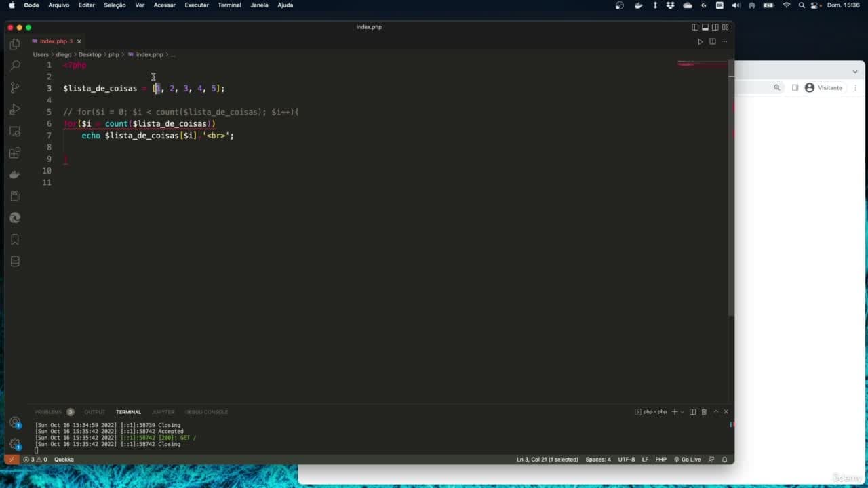Open the Source Control view

pos(15,87)
